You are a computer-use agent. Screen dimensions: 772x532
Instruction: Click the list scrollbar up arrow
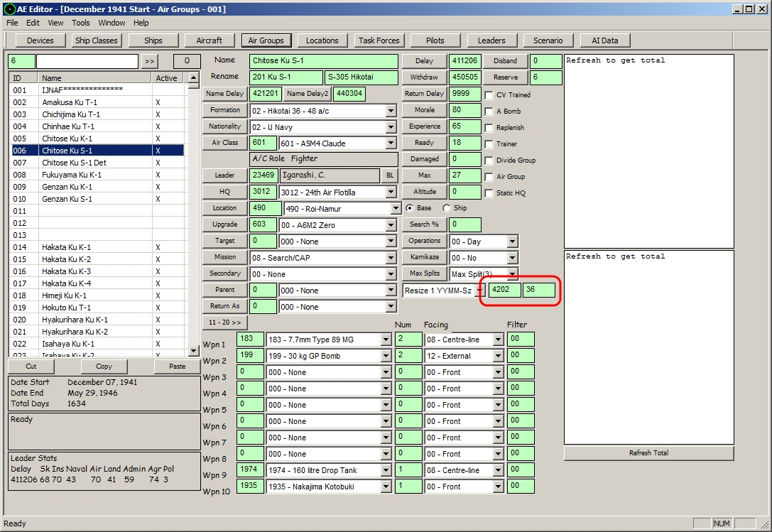(193, 77)
